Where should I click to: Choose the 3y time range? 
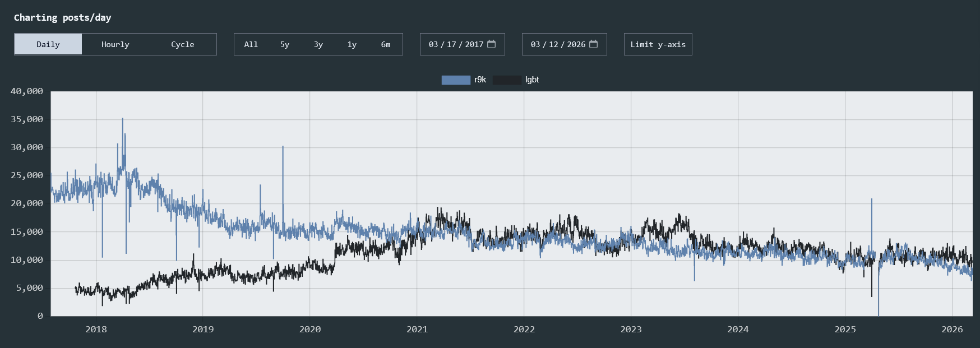click(318, 44)
